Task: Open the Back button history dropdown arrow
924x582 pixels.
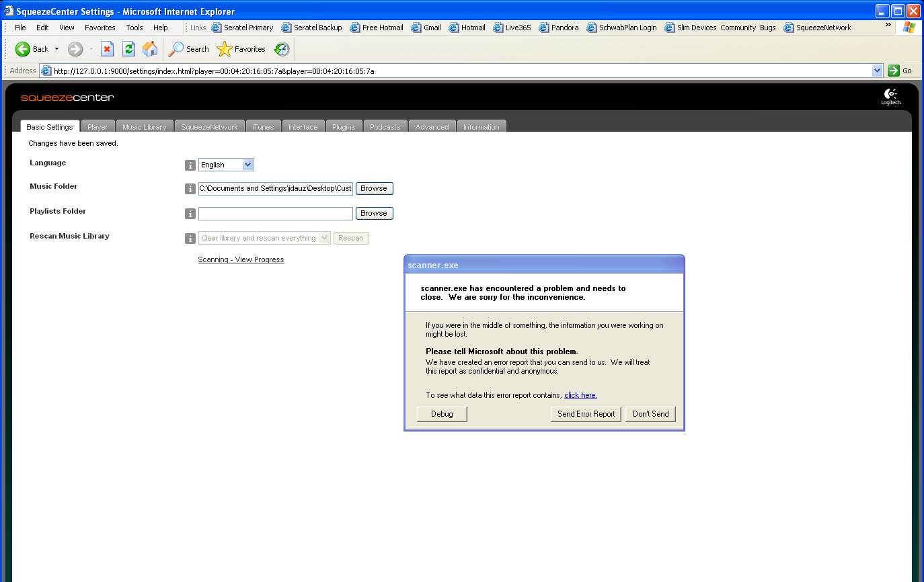Action: (56, 49)
